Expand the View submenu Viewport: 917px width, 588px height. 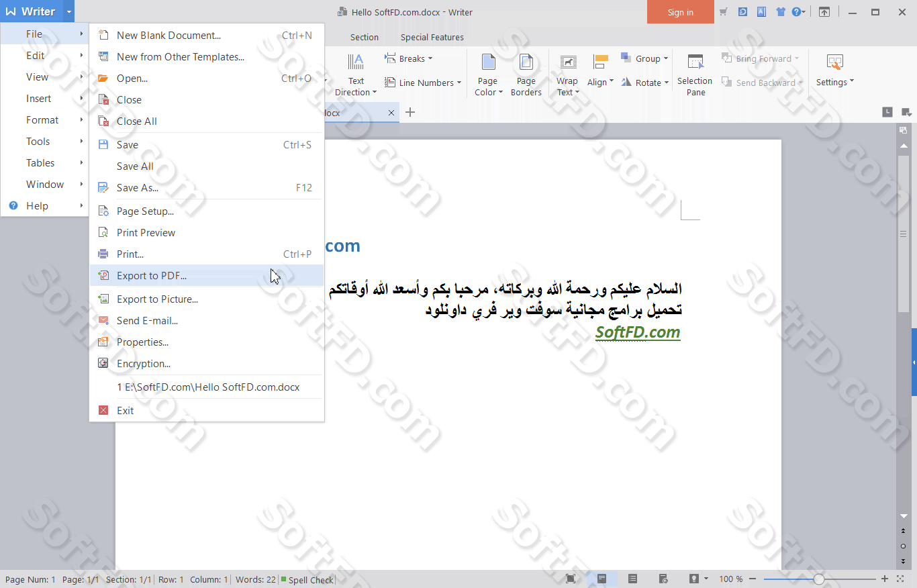click(44, 77)
